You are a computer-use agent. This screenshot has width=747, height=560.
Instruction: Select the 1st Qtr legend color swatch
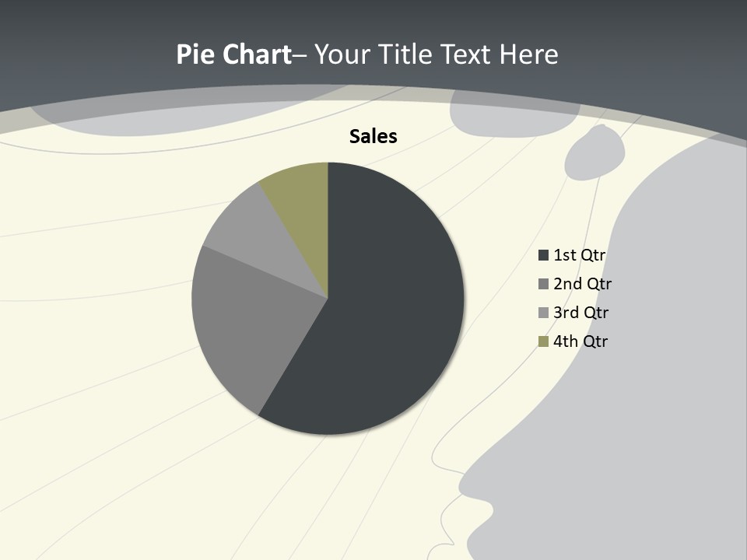pos(543,255)
